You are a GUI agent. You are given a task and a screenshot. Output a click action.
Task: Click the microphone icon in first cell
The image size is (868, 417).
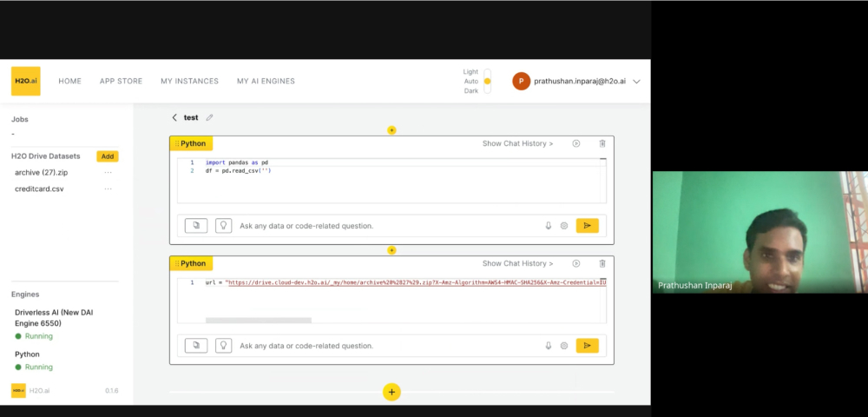coord(549,226)
